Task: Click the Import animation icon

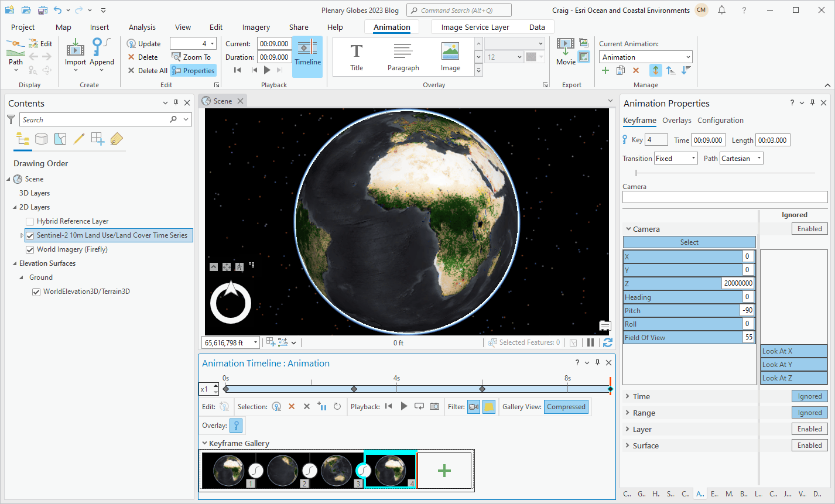Action: click(76, 49)
